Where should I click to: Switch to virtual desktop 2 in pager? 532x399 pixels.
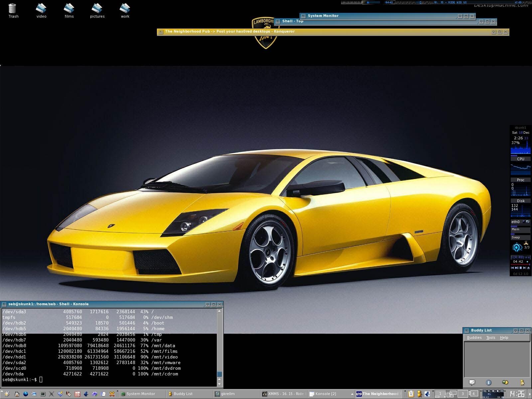point(451,394)
